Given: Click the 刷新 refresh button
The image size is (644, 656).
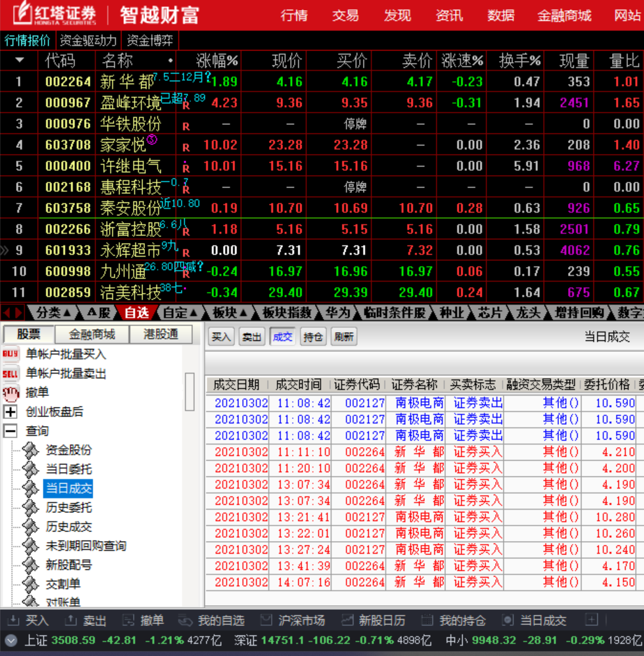Looking at the screenshot, I should click(x=344, y=337).
